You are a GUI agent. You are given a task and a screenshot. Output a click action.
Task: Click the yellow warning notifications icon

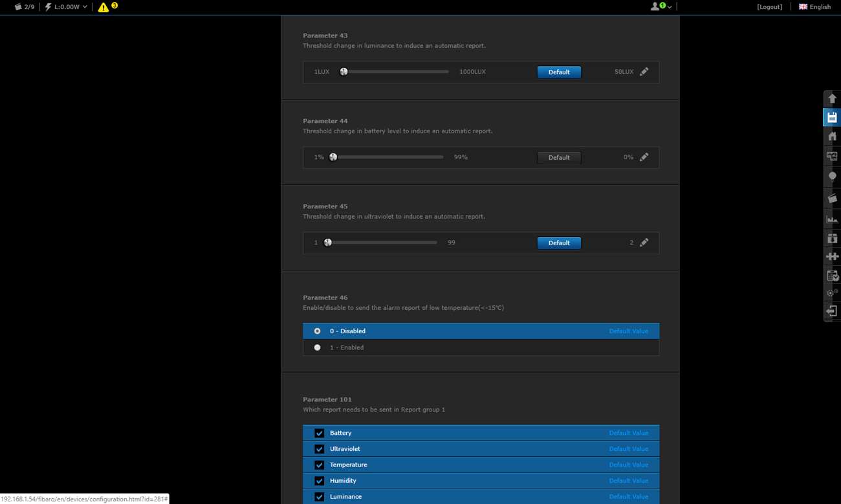(x=104, y=7)
